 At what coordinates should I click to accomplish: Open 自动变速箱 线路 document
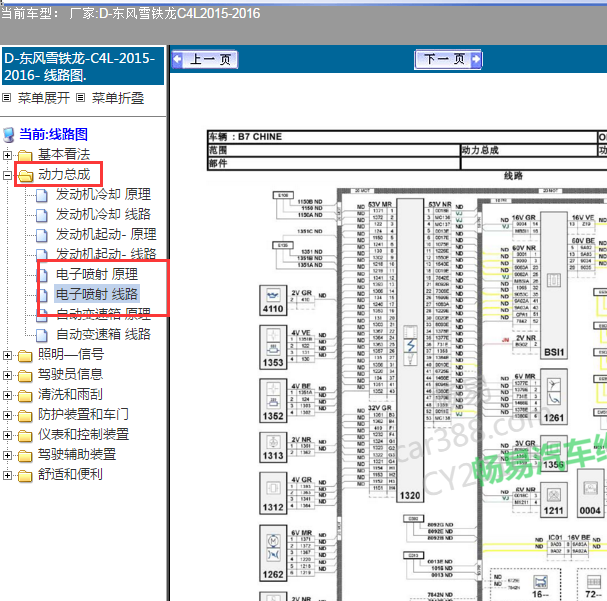(x=103, y=334)
